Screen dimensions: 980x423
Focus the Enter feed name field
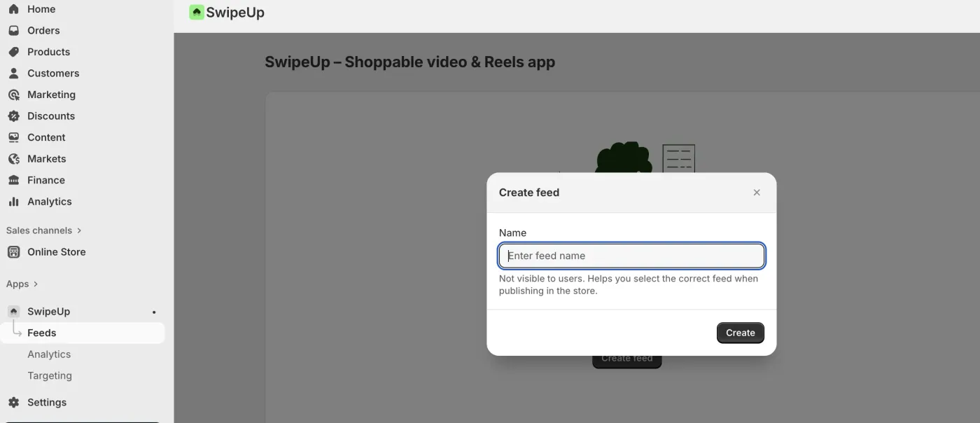[x=631, y=256]
